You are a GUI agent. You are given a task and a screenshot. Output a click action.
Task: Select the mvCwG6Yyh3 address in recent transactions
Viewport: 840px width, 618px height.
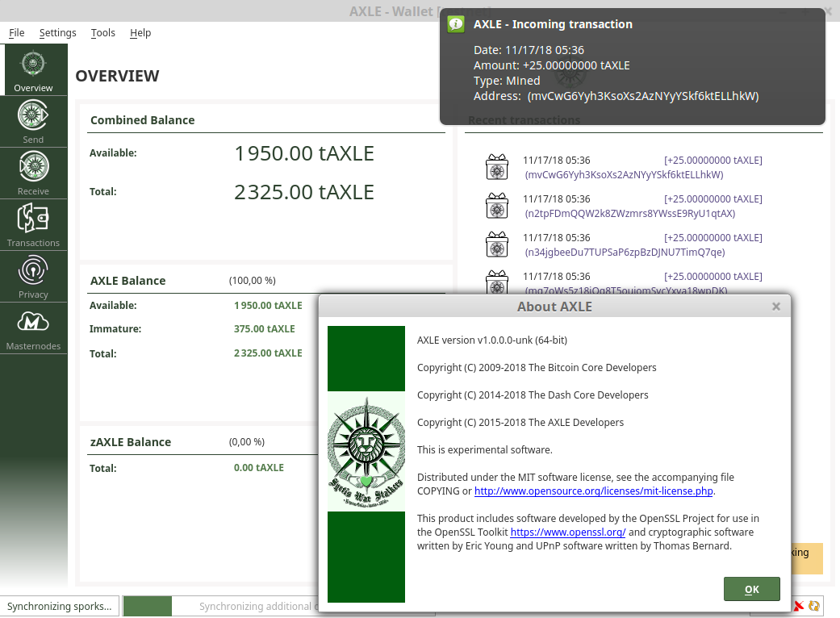tap(624, 174)
